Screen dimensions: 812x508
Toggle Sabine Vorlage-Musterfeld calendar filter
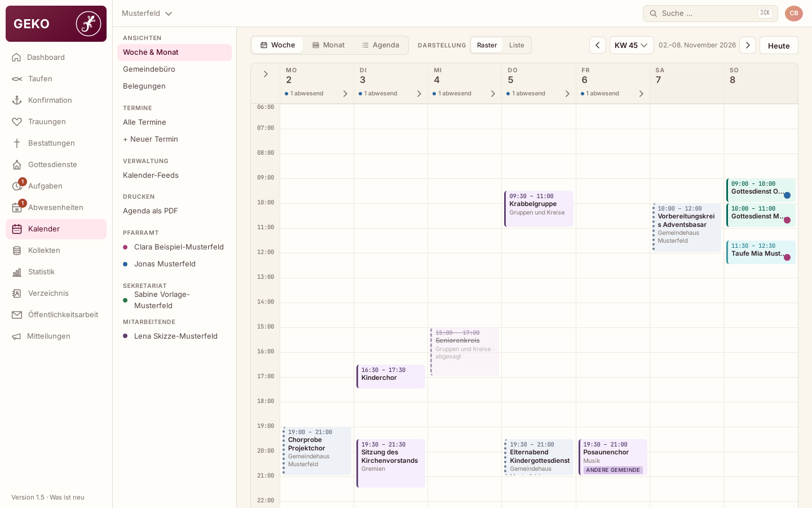click(173, 300)
